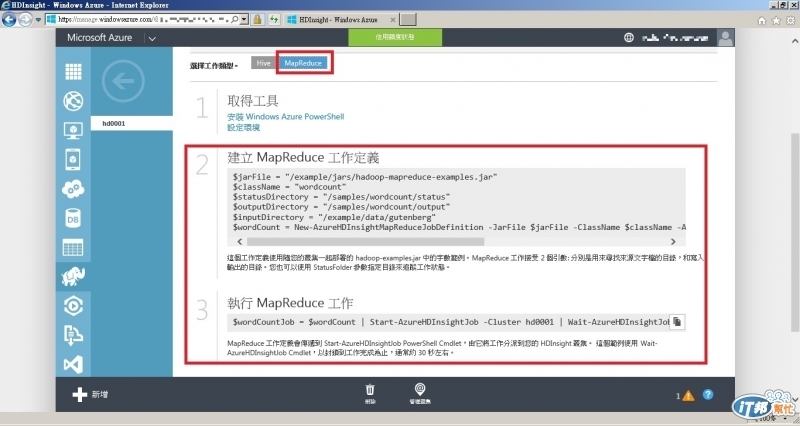Click the $statusDirectory code line
Screen dimensions: 800x426
[x=341, y=197]
